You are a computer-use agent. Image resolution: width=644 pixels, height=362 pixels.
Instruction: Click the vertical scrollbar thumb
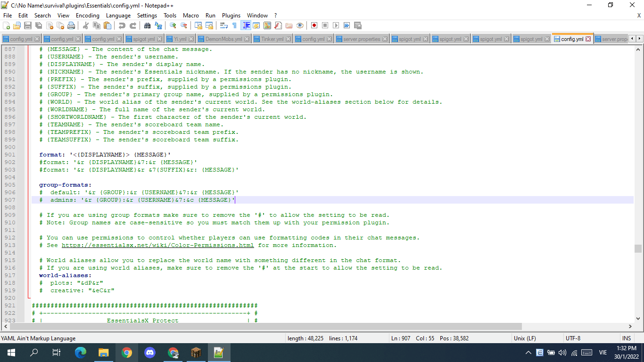pyautogui.click(x=638, y=248)
